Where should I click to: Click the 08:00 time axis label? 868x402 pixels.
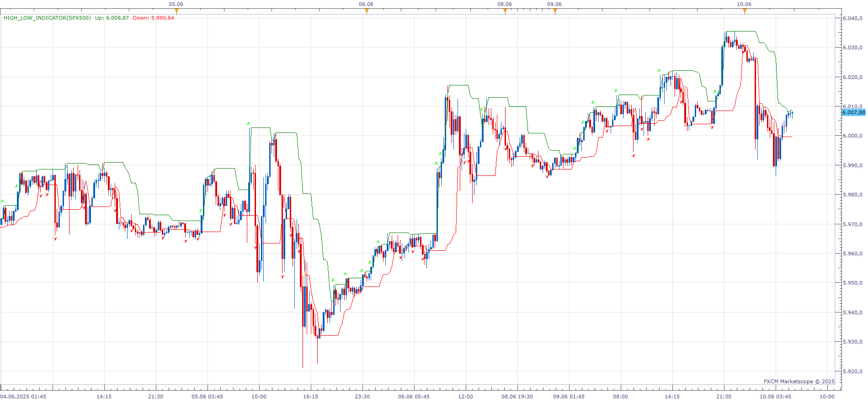point(621,397)
